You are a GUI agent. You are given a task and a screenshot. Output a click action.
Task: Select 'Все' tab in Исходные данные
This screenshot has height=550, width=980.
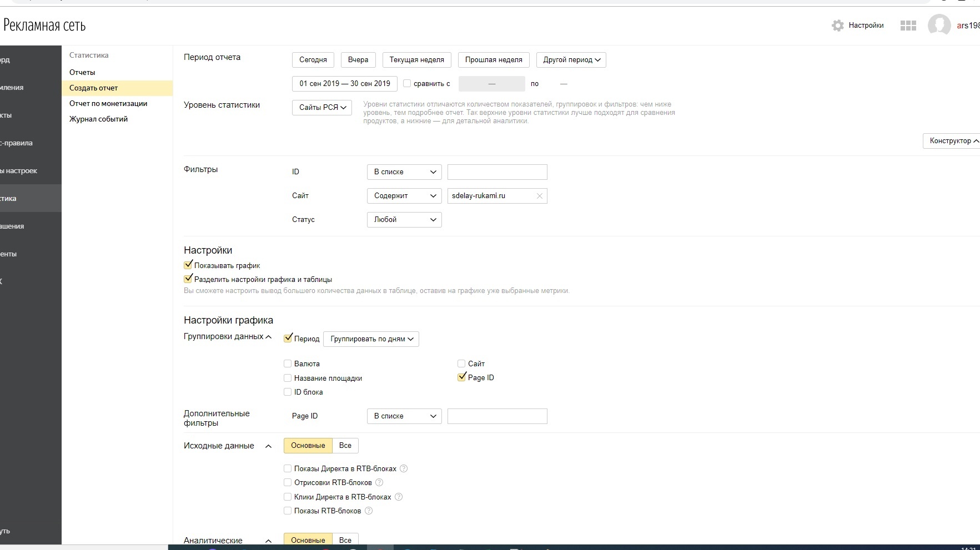[x=345, y=446]
